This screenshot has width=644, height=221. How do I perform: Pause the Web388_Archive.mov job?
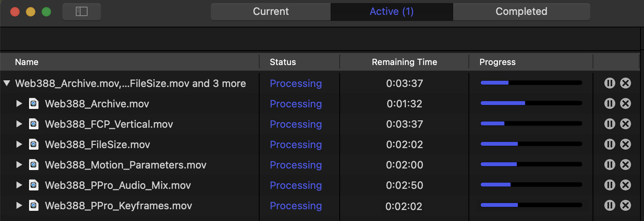[609, 103]
